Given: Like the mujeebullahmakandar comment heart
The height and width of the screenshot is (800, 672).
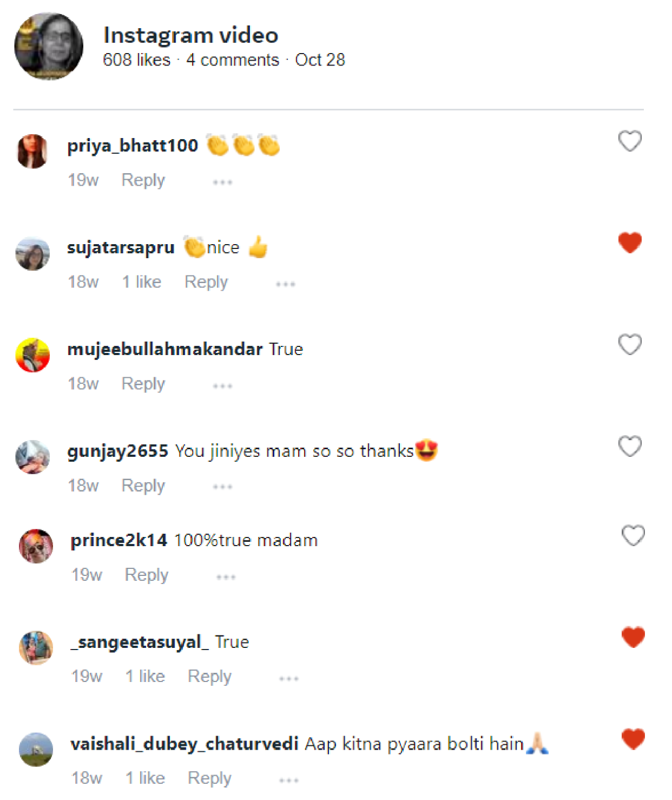Looking at the screenshot, I should point(630,344).
